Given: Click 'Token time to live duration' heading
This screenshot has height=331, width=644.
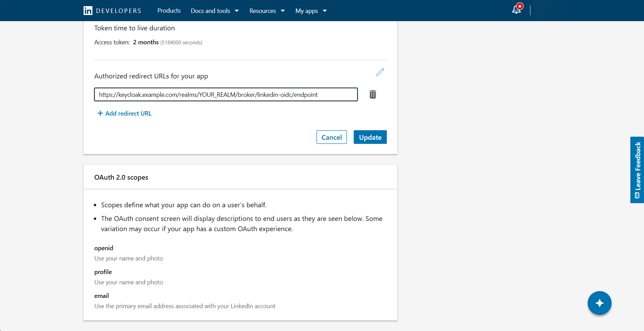Looking at the screenshot, I should pos(134,28).
